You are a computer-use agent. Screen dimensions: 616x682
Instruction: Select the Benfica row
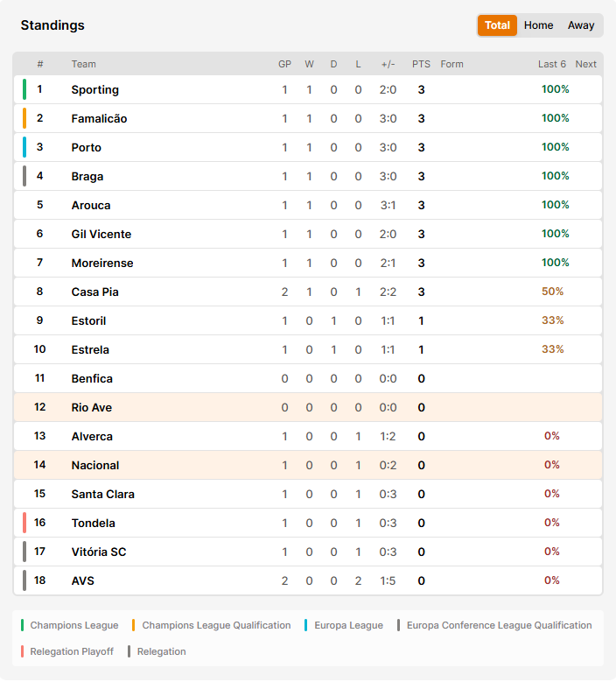(308, 378)
